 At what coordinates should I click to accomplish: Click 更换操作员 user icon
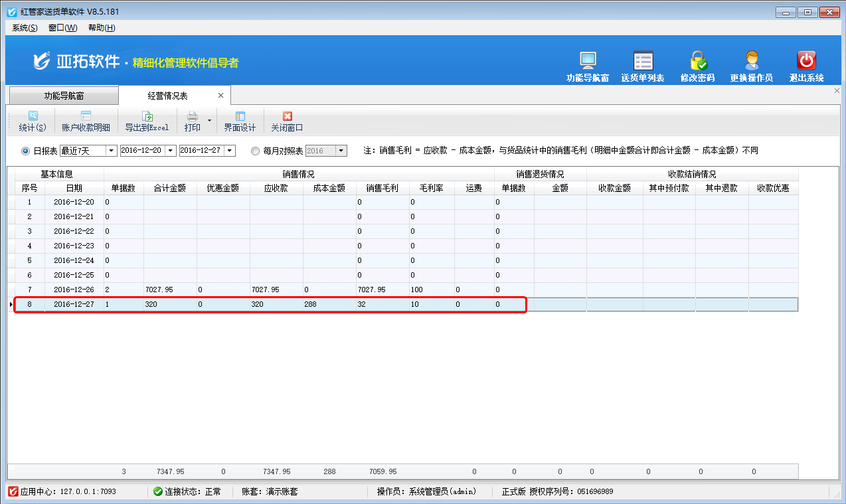(751, 61)
